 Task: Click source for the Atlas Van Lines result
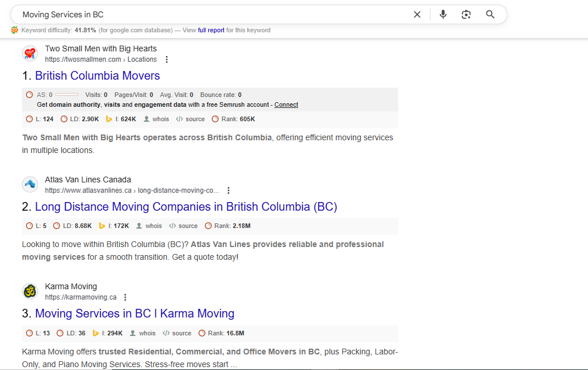click(x=188, y=226)
